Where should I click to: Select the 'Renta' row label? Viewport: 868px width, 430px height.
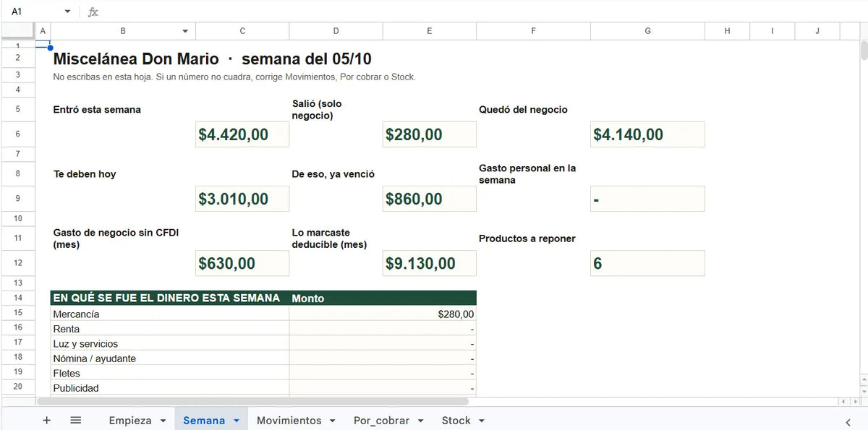67,329
